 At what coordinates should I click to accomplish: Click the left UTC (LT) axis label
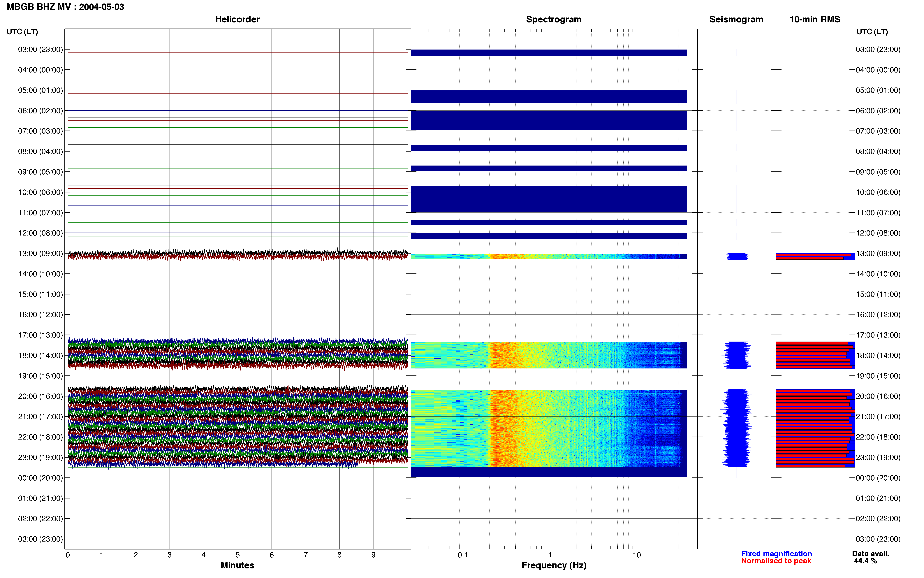click(x=22, y=32)
